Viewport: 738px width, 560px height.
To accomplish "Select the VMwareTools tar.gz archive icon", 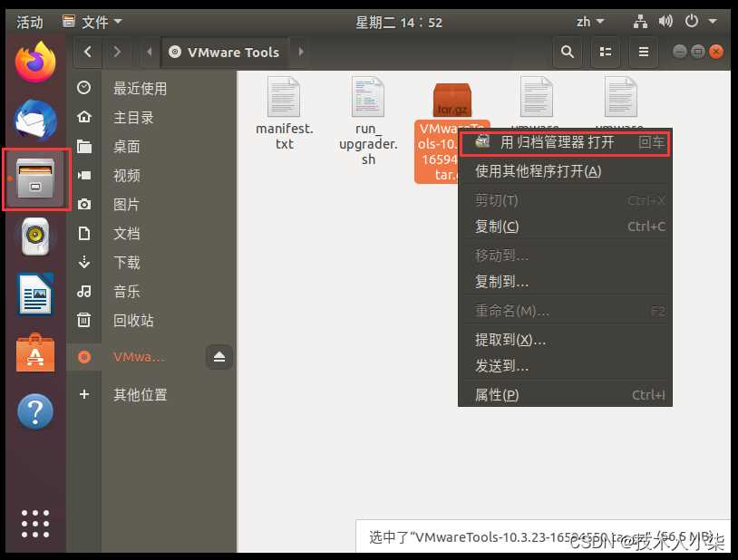I will pyautogui.click(x=452, y=100).
